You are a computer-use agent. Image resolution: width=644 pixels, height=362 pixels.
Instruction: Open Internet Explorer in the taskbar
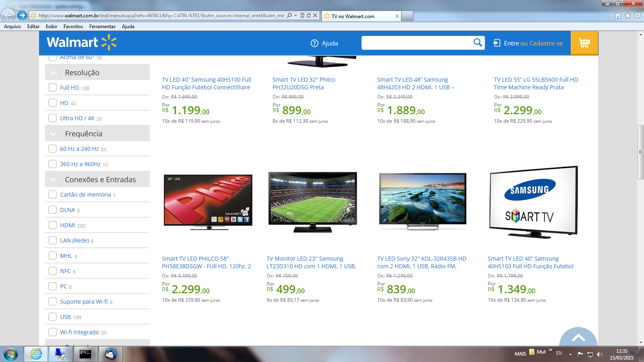pyautogui.click(x=36, y=354)
